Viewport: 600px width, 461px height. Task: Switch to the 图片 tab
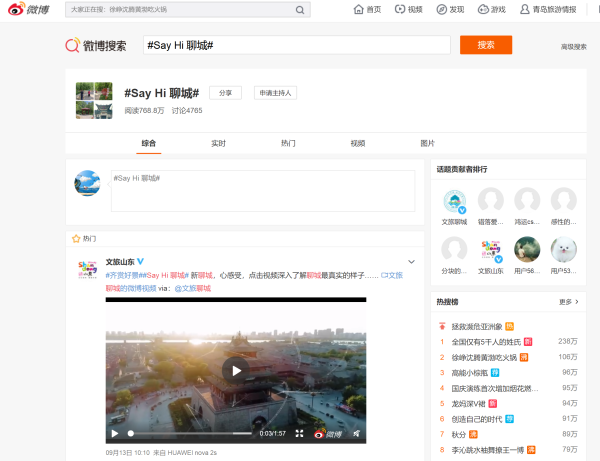point(427,143)
